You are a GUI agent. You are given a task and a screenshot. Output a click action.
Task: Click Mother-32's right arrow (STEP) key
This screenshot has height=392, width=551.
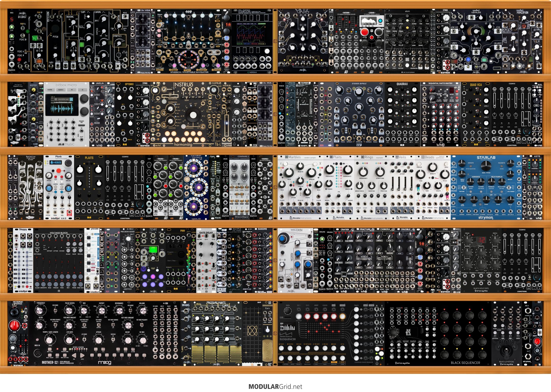coord(82,355)
